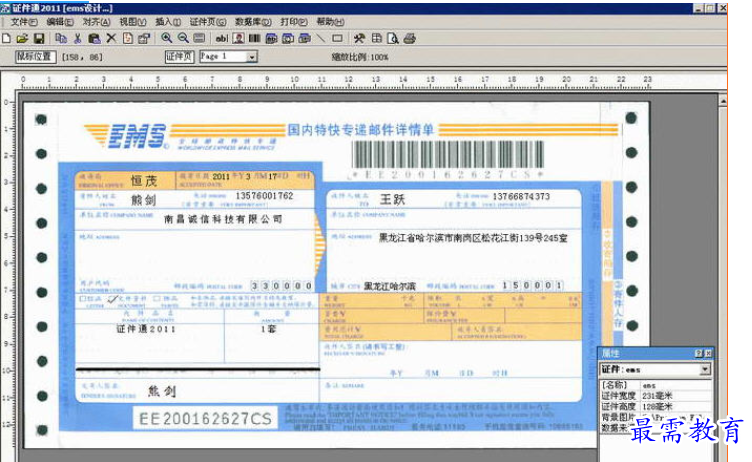Select city text '黑龙江哈尔滨'

(x=389, y=286)
